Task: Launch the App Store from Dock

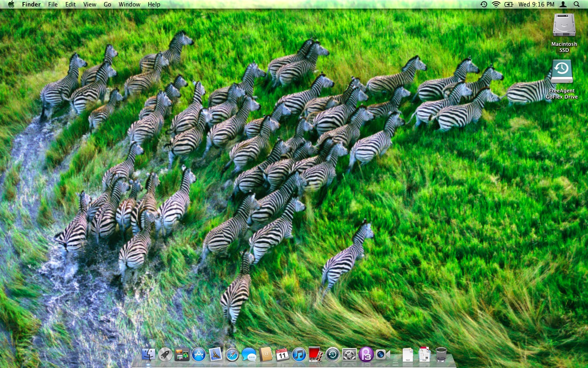Action: pos(199,355)
